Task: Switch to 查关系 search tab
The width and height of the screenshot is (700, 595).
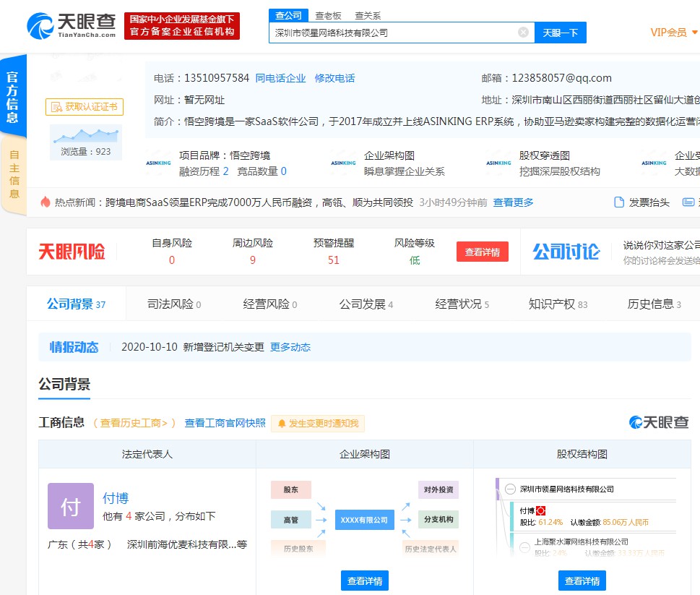Action: [368, 16]
